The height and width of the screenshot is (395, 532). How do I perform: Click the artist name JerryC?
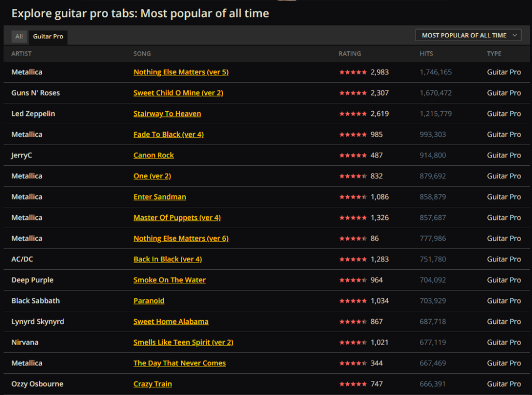pyautogui.click(x=22, y=155)
